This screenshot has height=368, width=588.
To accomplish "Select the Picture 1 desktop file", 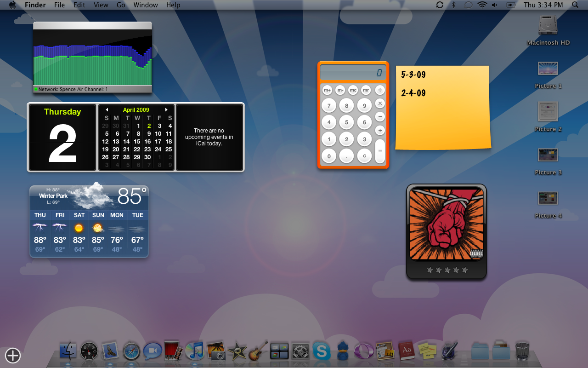I will pos(548,75).
